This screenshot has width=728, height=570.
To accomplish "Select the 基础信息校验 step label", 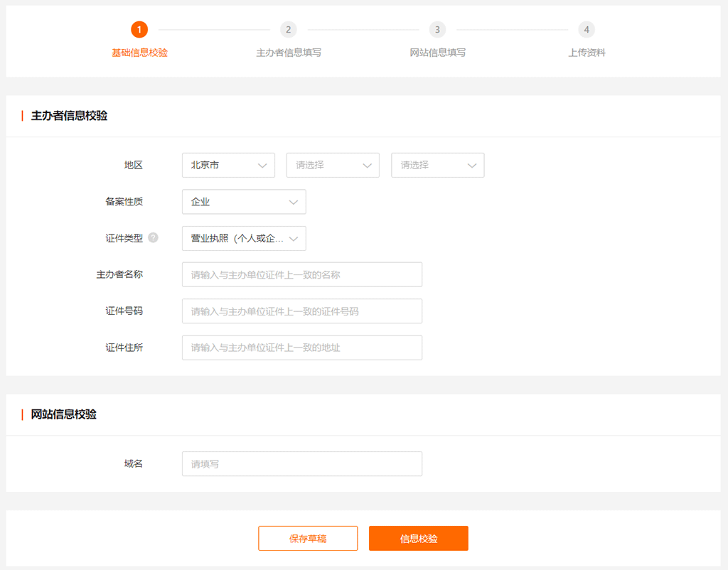I will coord(139,53).
